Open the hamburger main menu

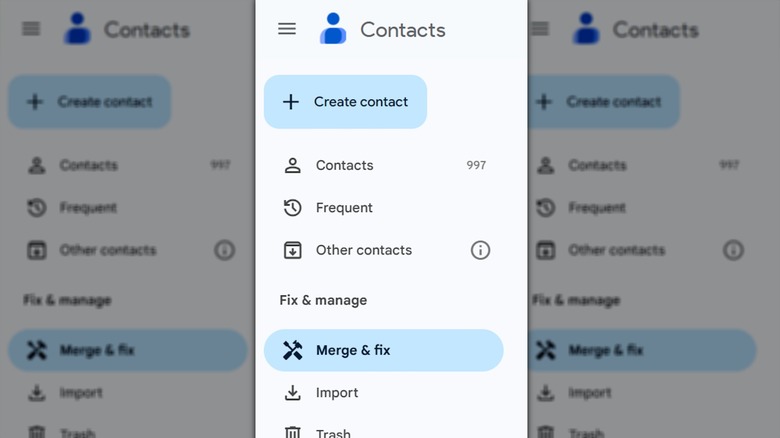point(287,29)
